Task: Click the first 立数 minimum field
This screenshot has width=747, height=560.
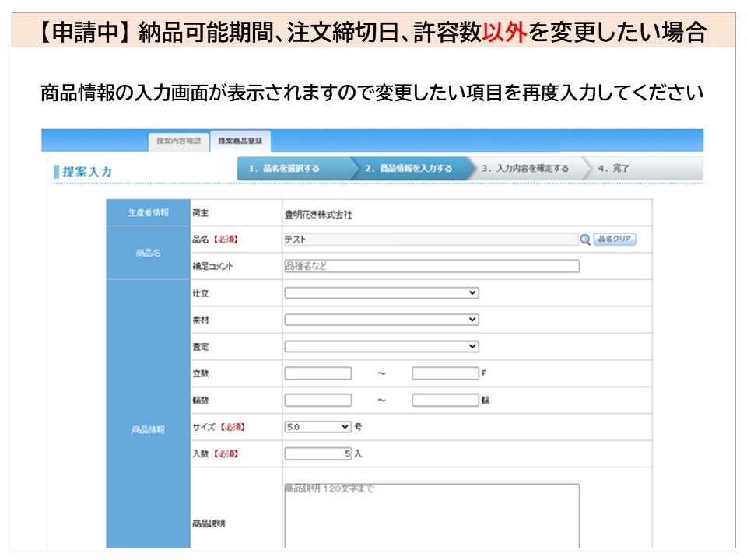Action: [317, 373]
